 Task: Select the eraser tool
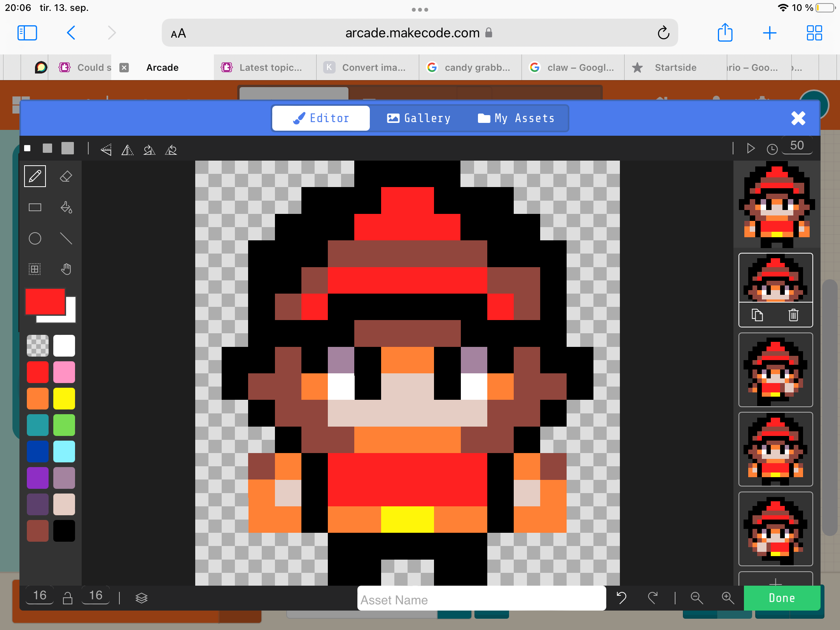[66, 177]
